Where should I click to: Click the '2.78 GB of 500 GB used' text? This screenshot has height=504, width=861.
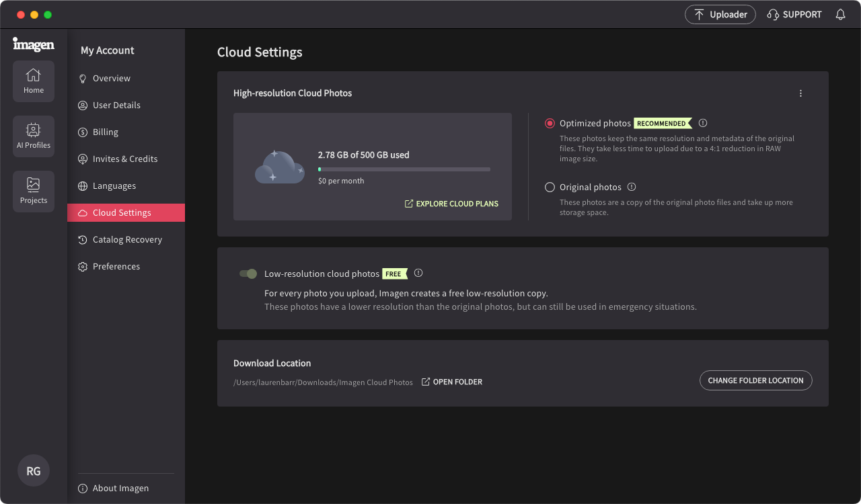click(x=364, y=155)
